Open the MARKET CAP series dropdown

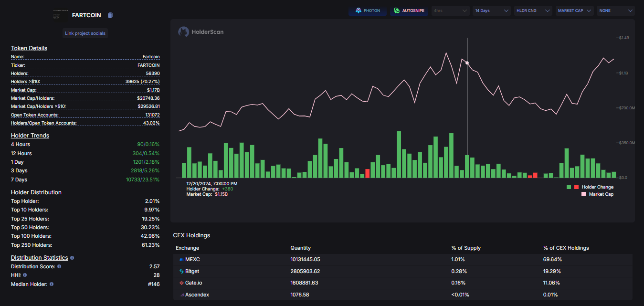pyautogui.click(x=575, y=11)
